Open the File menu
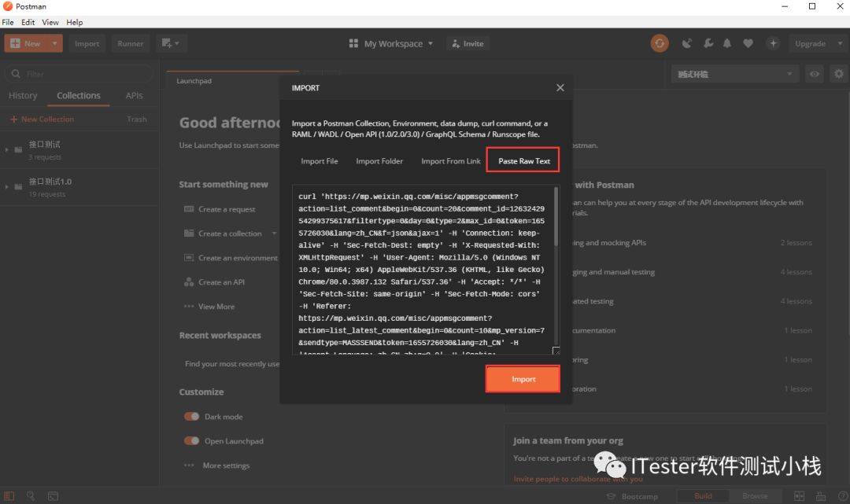The image size is (850, 504). [8, 22]
